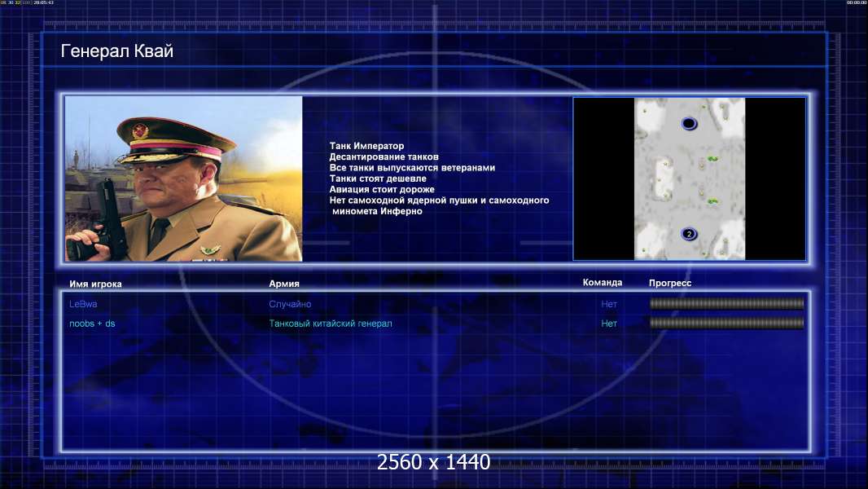Click the 'Случайно' army entry

[x=290, y=304]
